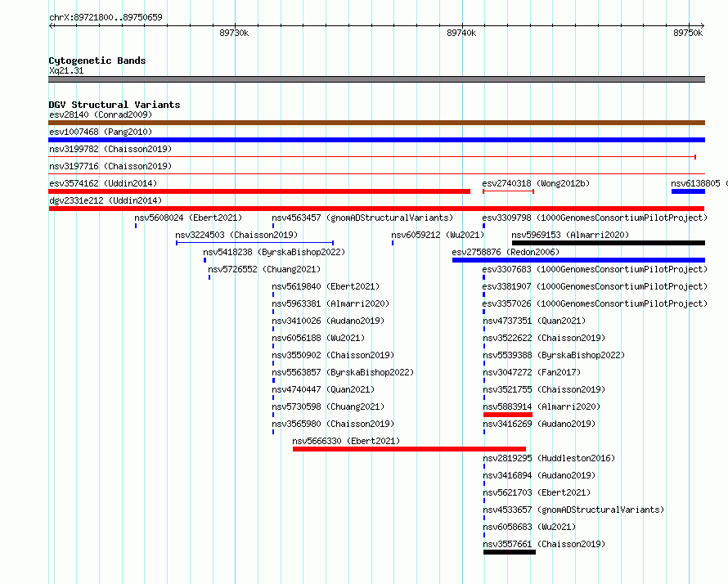Select the esv2758876 blue variant bar
Viewport: 728px width, 584px height.
(x=578, y=260)
